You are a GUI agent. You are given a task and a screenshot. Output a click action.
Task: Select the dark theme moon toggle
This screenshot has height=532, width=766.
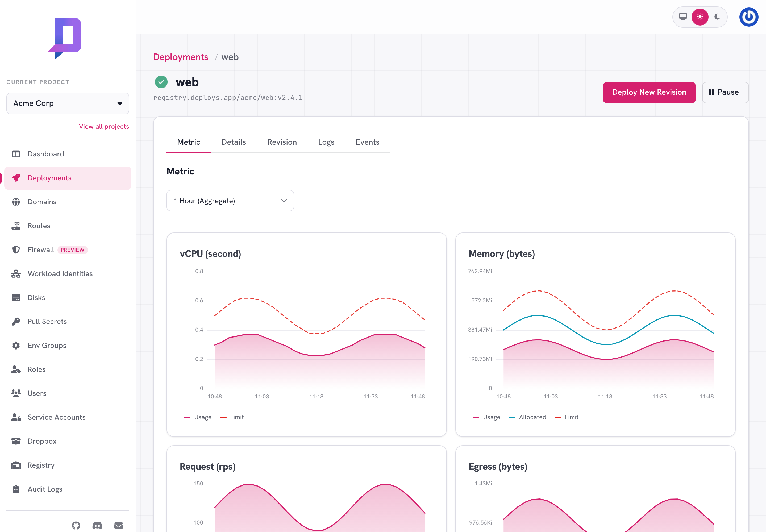(x=717, y=17)
